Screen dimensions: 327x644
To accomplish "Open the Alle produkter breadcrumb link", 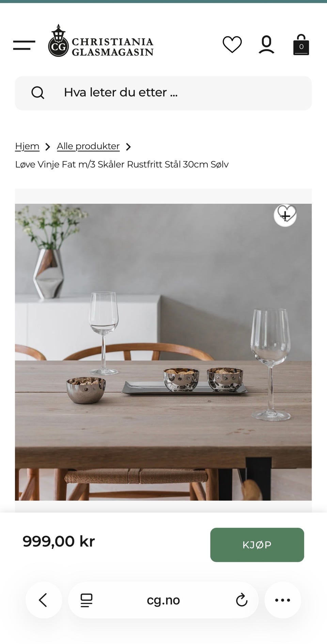I will [88, 146].
